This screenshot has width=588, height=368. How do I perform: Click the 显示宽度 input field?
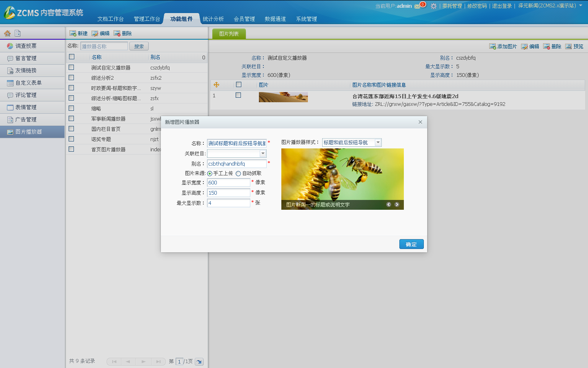click(x=228, y=183)
